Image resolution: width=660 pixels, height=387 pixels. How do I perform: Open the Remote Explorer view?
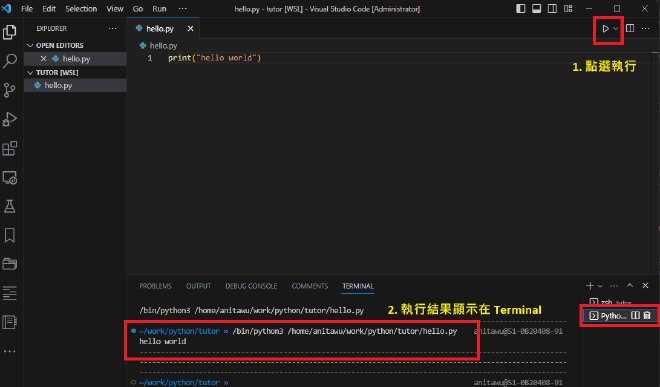click(10, 178)
